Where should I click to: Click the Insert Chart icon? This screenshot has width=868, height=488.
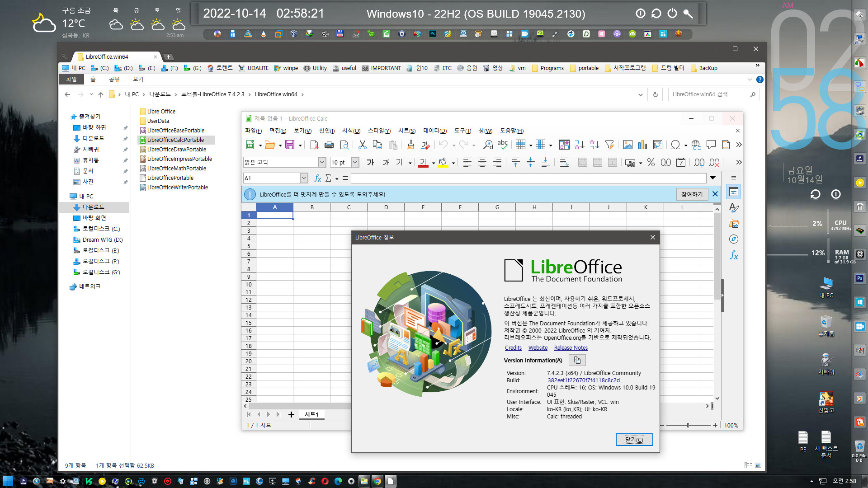point(642,145)
